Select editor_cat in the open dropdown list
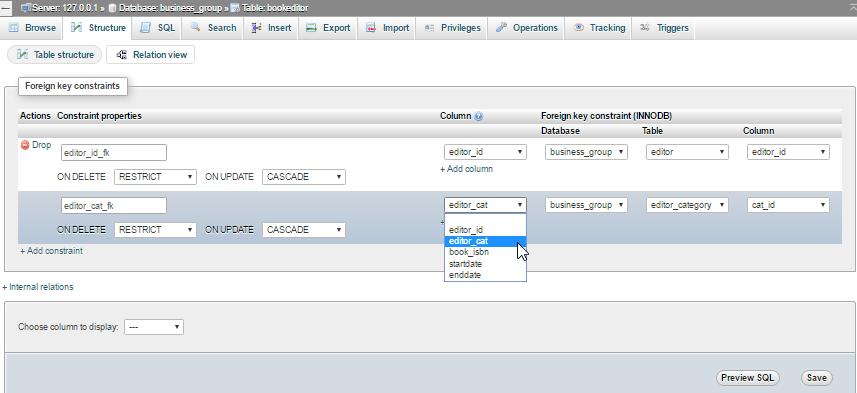The height and width of the screenshot is (393, 857). 485,241
